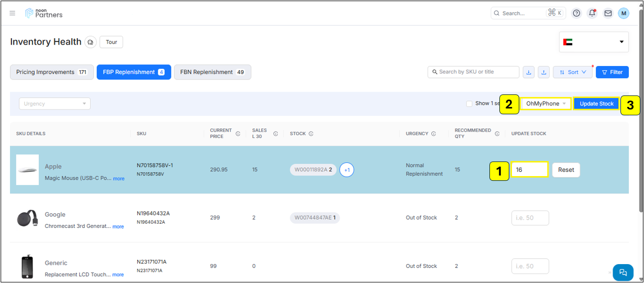Expand the Sort options menu

[x=572, y=72]
